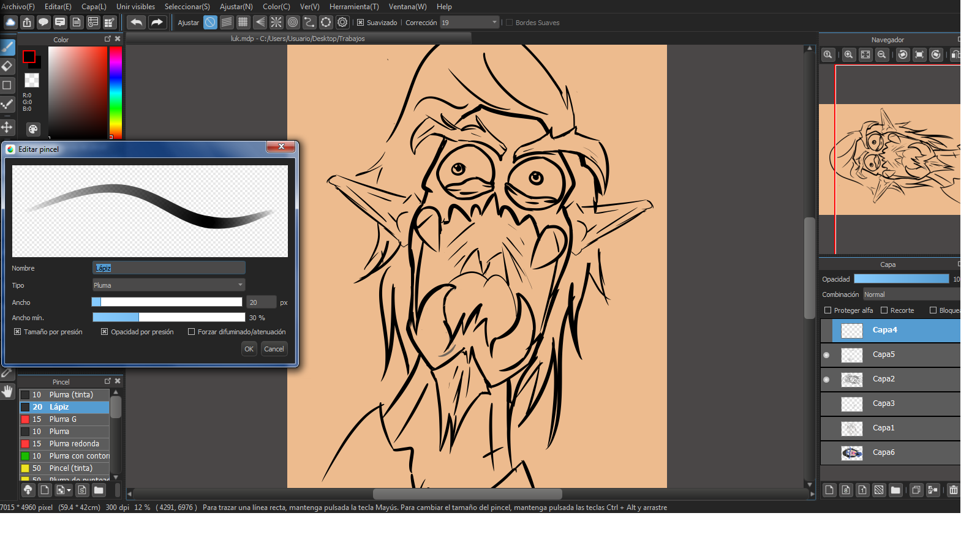The image size is (980, 551).
Task: Open the Archivo menu
Action: tap(18, 7)
